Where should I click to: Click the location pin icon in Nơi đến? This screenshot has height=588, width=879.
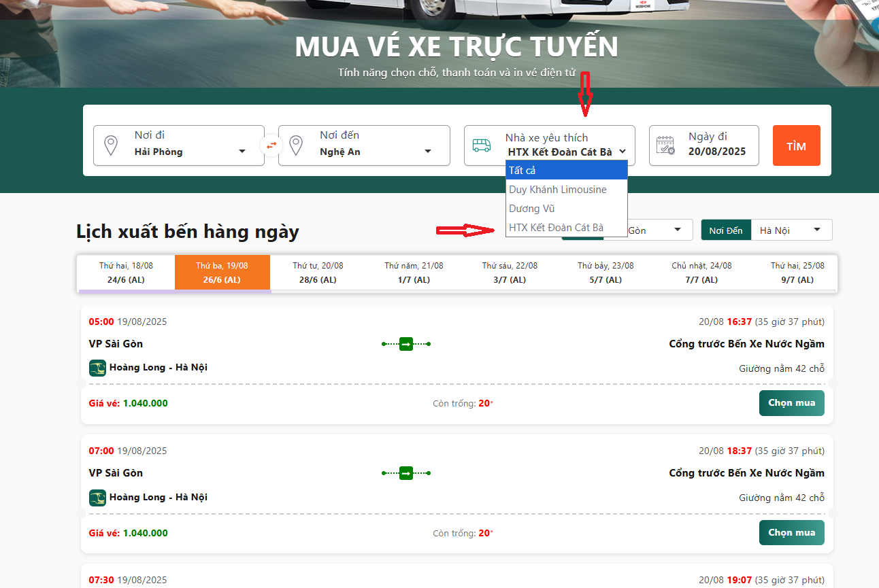coord(295,145)
